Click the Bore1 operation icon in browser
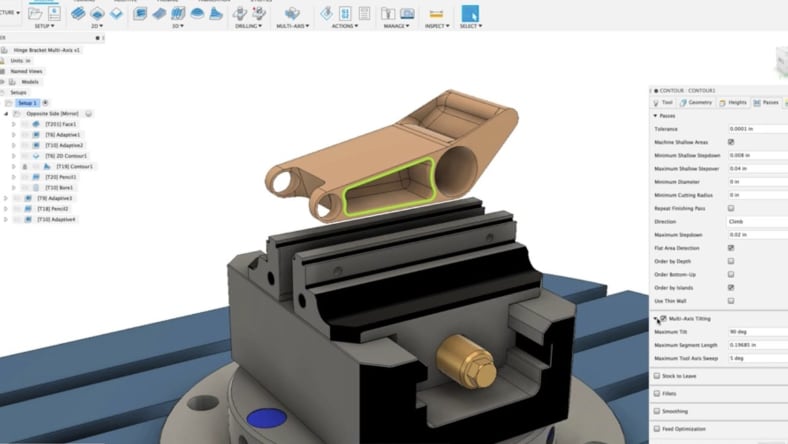 pos(36,188)
